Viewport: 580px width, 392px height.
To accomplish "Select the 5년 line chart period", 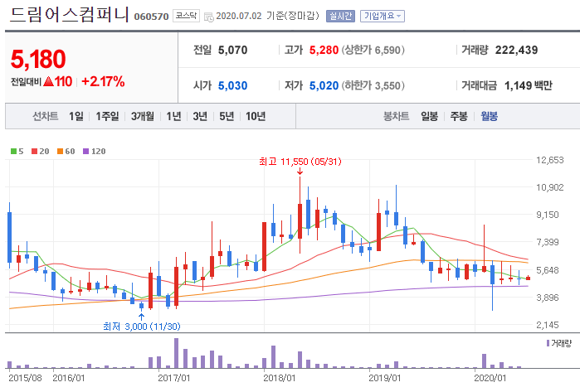I will tap(227, 116).
